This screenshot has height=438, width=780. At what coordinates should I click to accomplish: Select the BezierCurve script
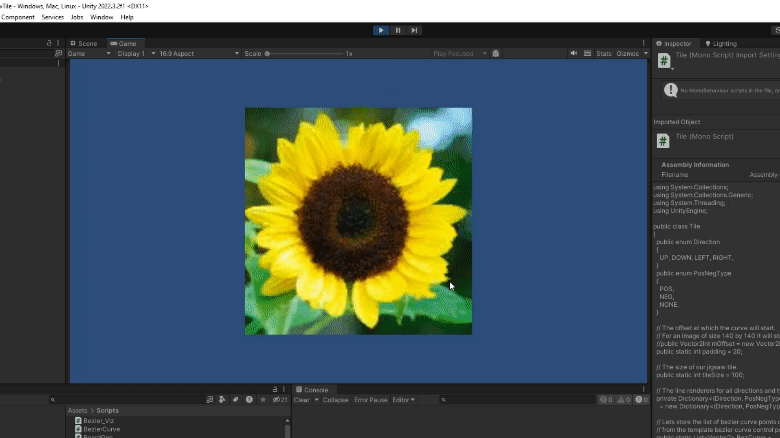pyautogui.click(x=98, y=429)
